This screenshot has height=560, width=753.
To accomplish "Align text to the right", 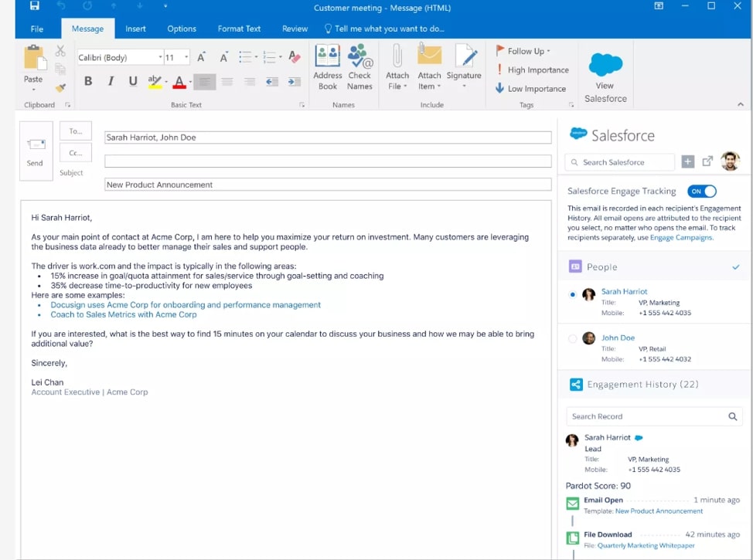I will 249,82.
